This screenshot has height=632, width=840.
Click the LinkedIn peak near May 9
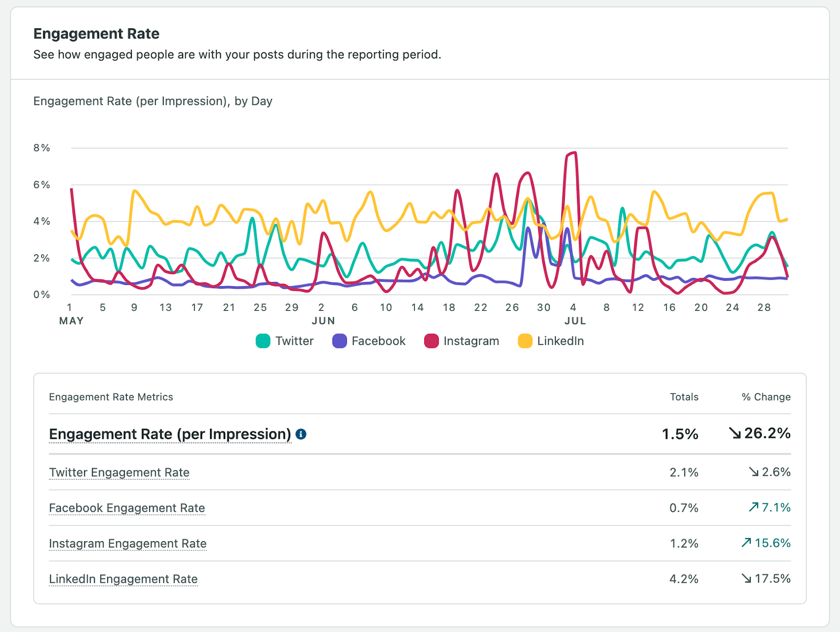[x=135, y=191]
